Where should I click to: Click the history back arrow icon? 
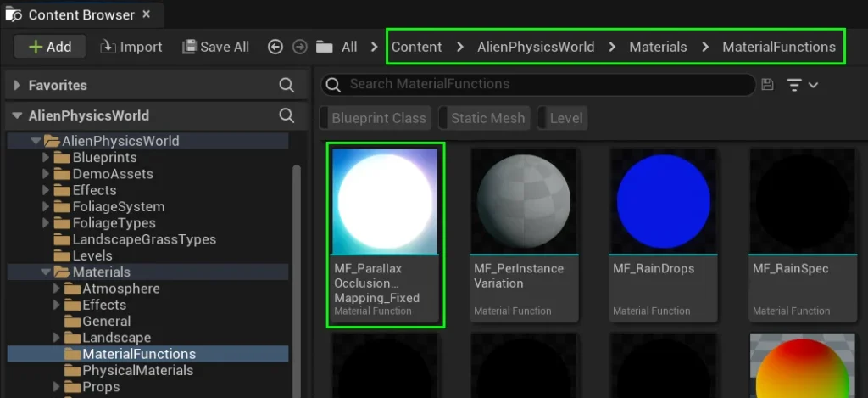tap(275, 47)
